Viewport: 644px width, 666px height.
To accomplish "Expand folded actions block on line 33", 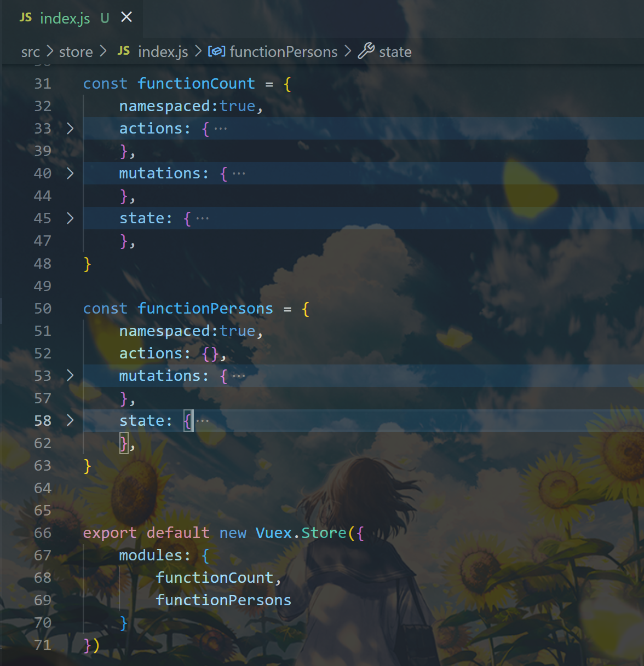I will tap(70, 129).
